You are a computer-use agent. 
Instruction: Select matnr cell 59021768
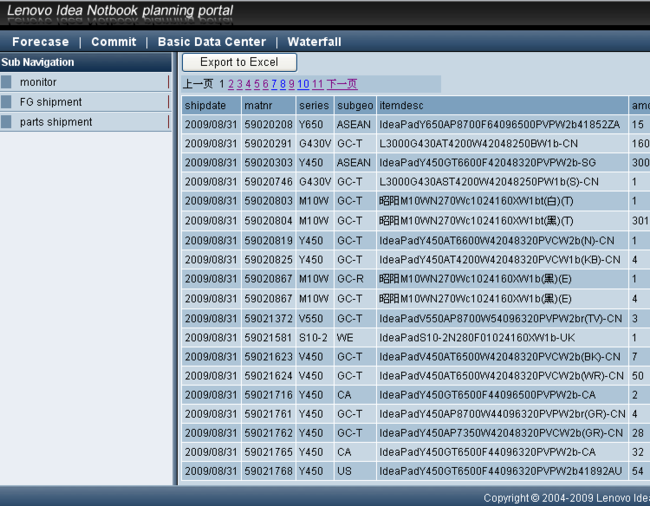[x=269, y=471]
